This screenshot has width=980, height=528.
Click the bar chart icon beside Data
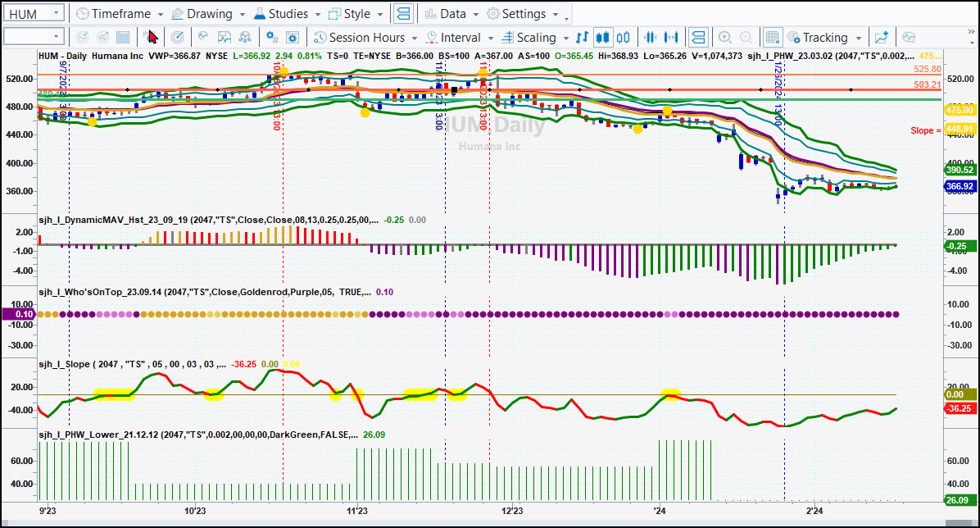point(431,14)
